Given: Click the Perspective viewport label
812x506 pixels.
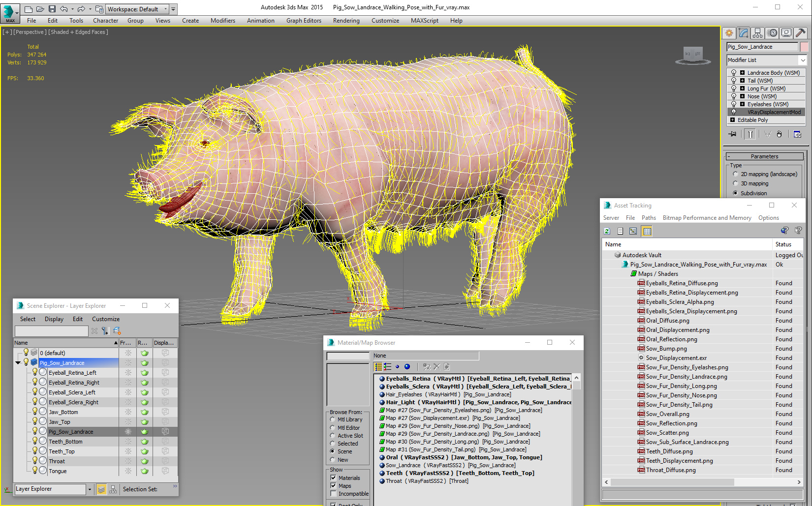Looking at the screenshot, I should [30, 32].
